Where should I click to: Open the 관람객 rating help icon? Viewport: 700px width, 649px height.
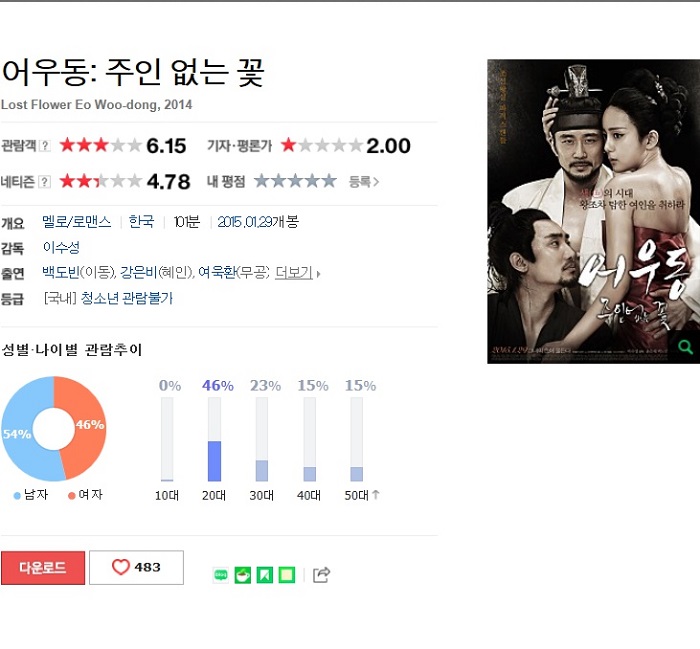(44, 146)
